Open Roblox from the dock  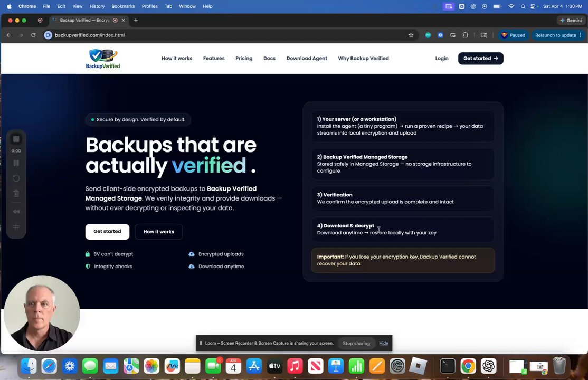tap(418, 366)
